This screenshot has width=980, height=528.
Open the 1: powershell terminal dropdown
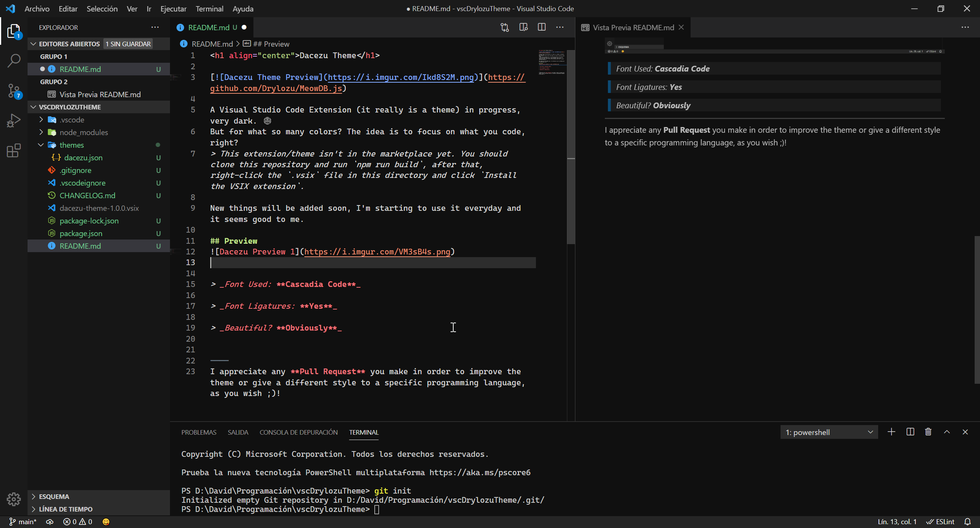pyautogui.click(x=829, y=432)
